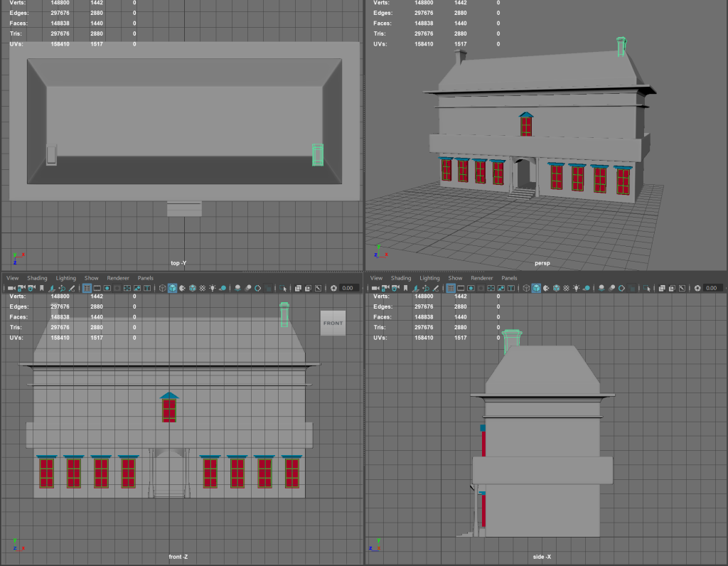Click Isolate Select icon in front panel toolbar
The image size is (728, 566).
pyautogui.click(x=284, y=288)
